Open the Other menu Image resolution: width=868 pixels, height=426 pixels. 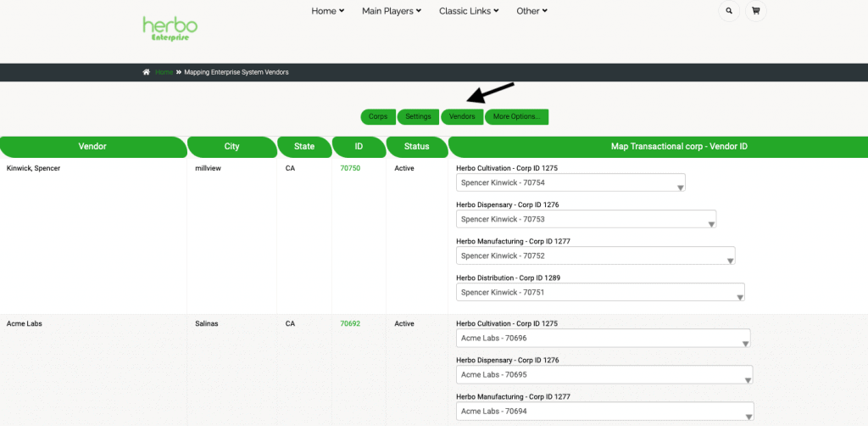pyautogui.click(x=531, y=10)
